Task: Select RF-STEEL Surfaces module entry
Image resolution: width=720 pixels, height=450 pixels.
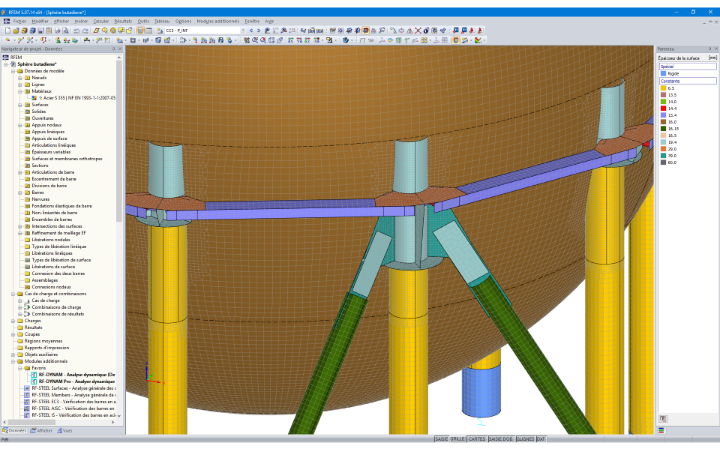Action: pos(73,388)
